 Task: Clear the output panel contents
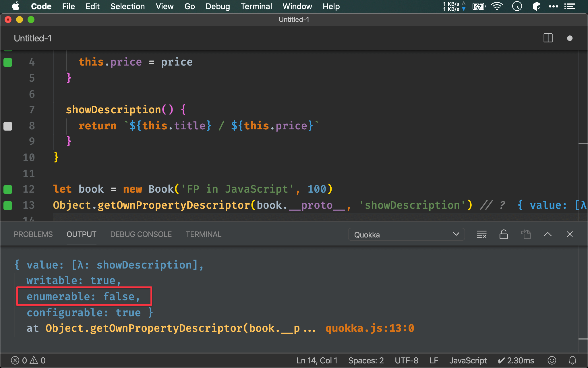(x=481, y=235)
